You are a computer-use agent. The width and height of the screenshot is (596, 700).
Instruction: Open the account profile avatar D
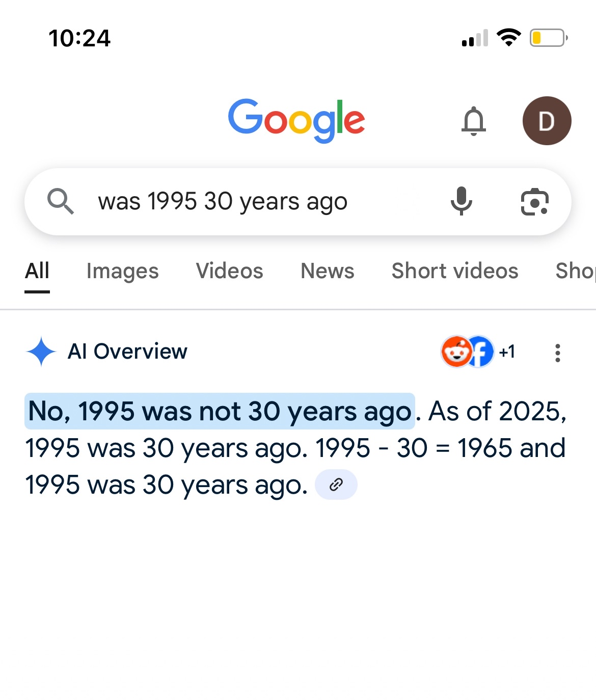pos(547,121)
